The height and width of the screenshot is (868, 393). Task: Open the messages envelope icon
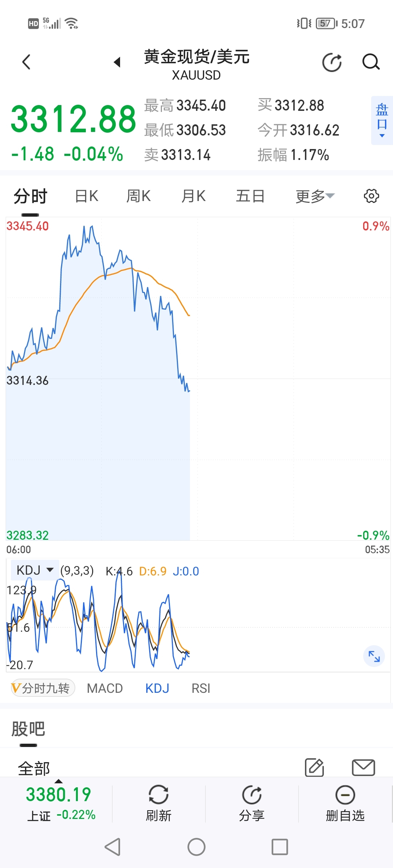coord(363,767)
